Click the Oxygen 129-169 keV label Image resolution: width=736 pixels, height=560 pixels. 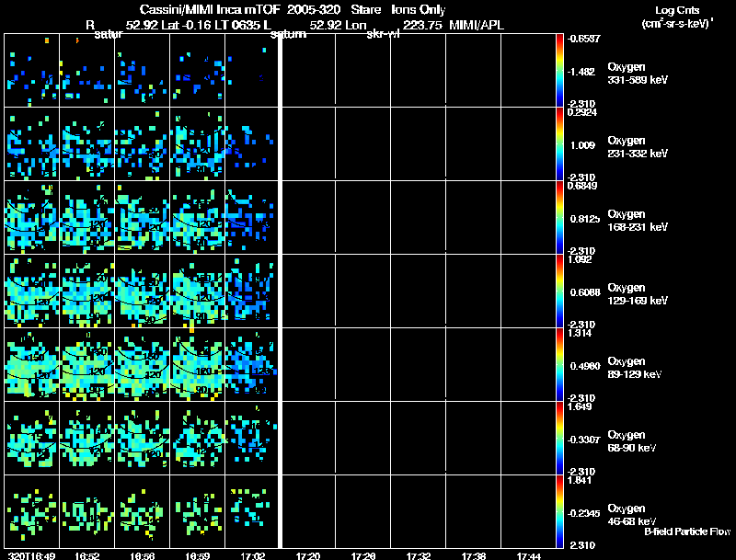coord(636,292)
